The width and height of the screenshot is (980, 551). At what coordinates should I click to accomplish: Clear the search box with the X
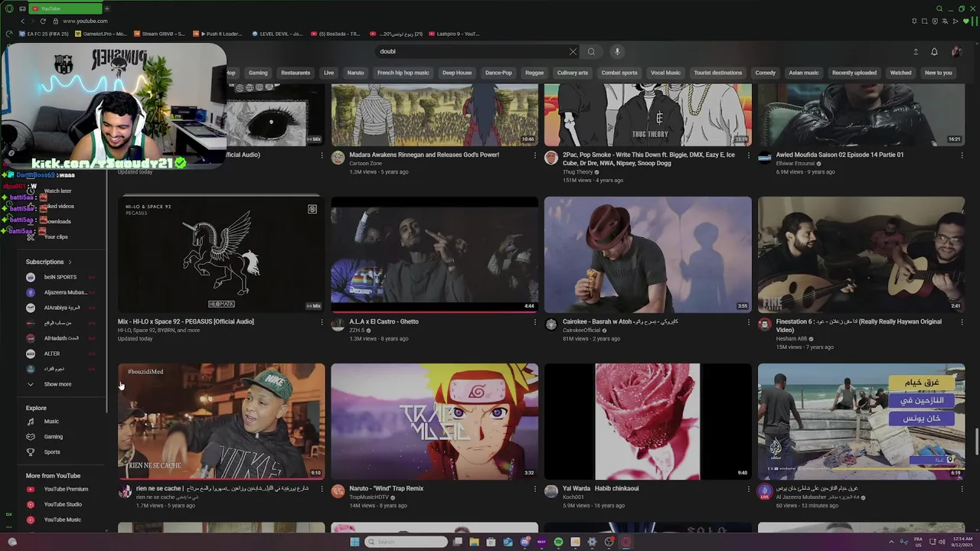pyautogui.click(x=573, y=51)
